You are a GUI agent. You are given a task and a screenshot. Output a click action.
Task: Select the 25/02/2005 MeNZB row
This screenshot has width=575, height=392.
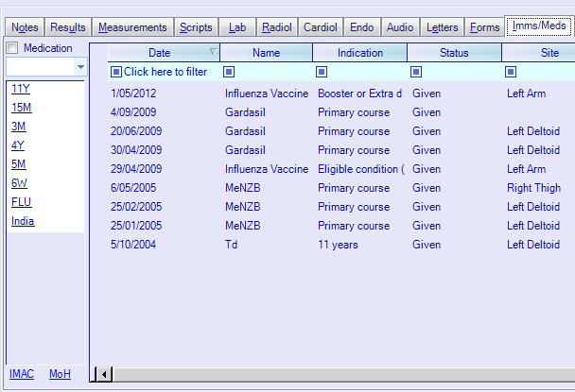[341, 207]
